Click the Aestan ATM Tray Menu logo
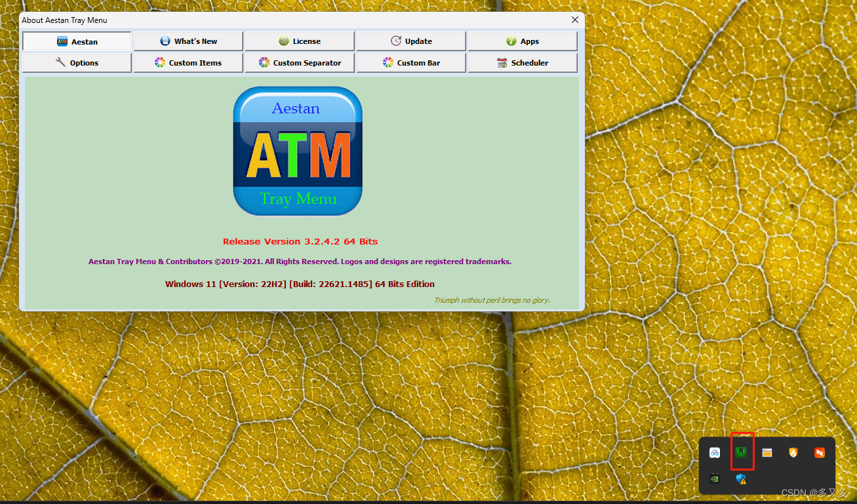The width and height of the screenshot is (857, 504). 298,151
